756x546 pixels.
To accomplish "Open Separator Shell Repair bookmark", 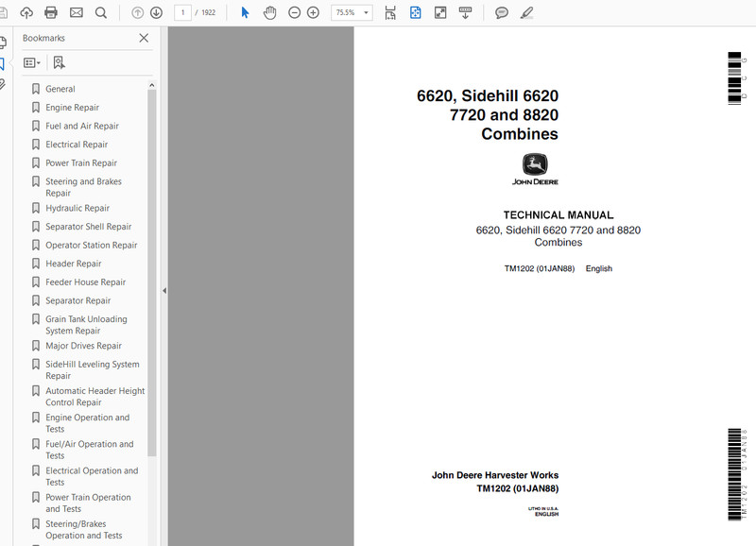I will (x=88, y=227).
